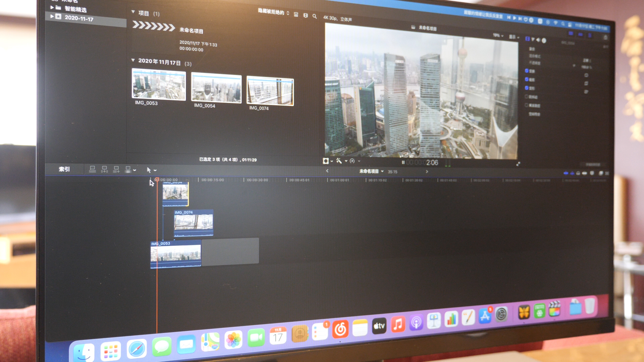Uncheck the second blue inspector checkbox
This screenshot has width=644, height=362.
click(527, 79)
